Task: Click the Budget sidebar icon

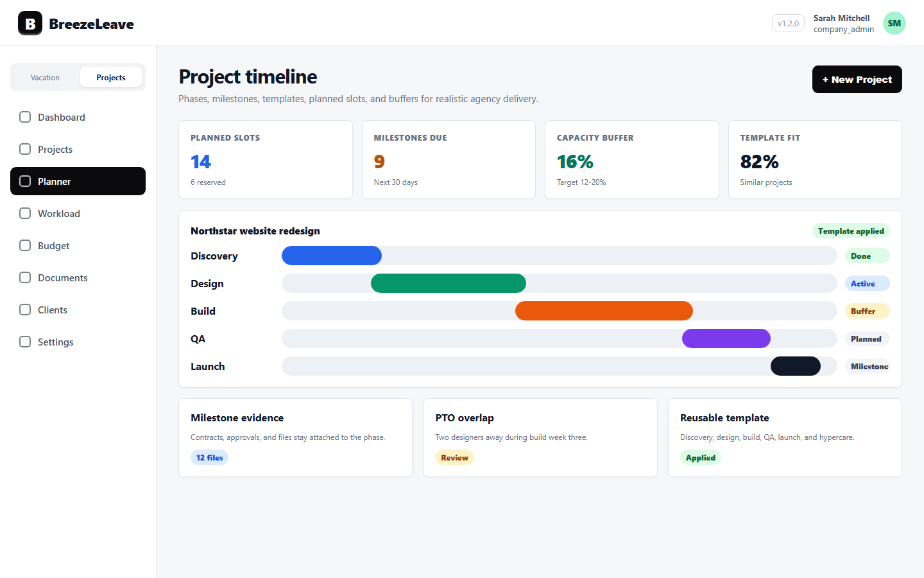Action: [25, 245]
